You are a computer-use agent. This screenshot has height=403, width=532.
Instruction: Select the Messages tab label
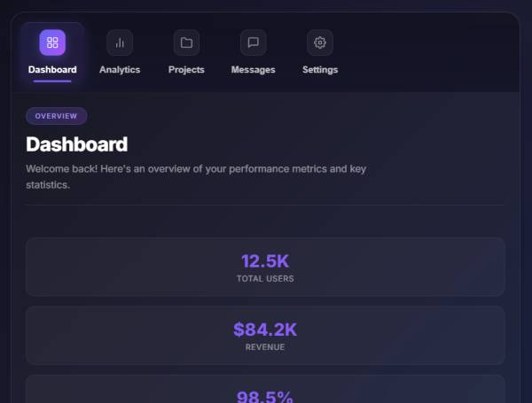click(253, 70)
